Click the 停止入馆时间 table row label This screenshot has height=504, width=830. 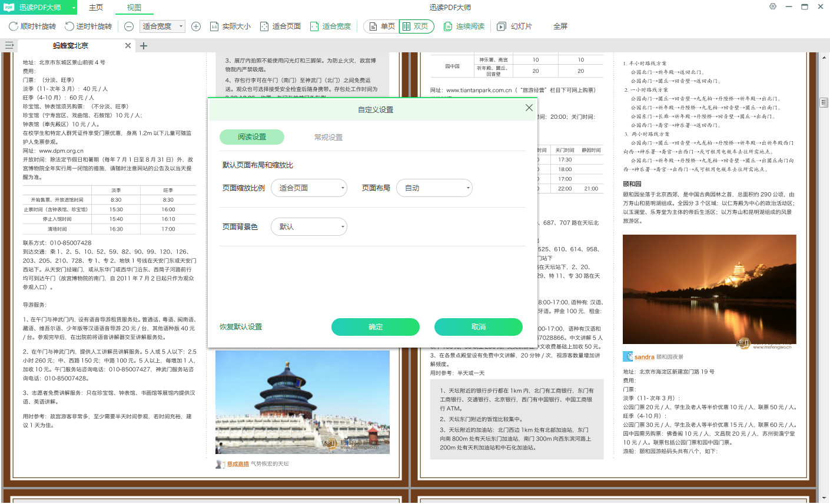57,219
